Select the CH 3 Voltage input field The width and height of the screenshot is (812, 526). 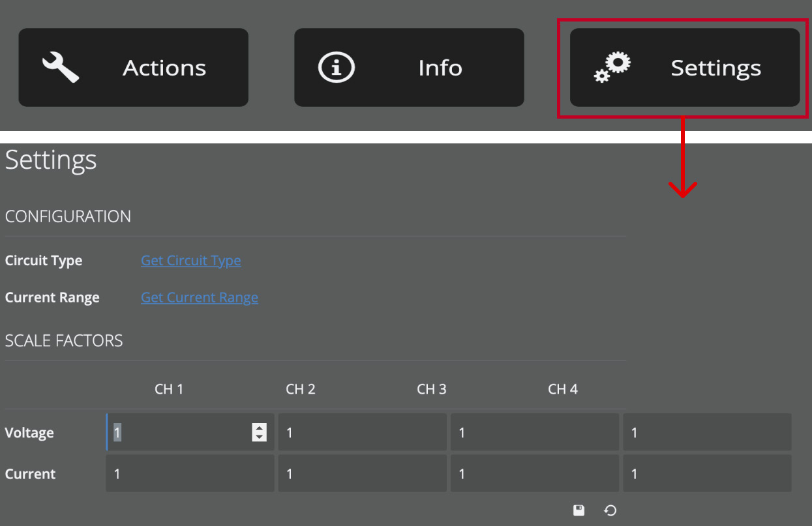(x=535, y=432)
